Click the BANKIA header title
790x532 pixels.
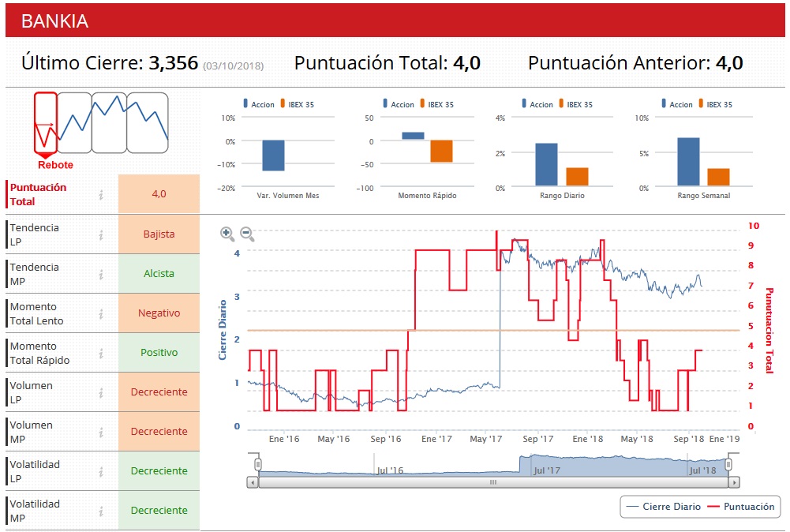click(55, 21)
